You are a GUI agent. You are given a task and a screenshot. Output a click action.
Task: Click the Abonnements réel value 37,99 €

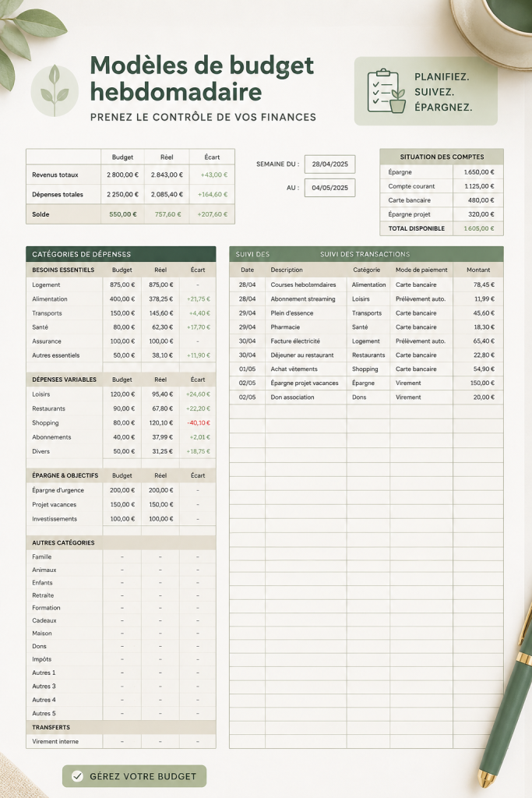pos(162,437)
